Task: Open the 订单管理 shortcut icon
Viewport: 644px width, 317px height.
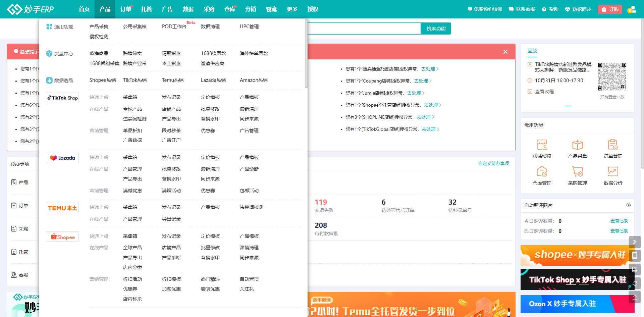Action: 613,145
